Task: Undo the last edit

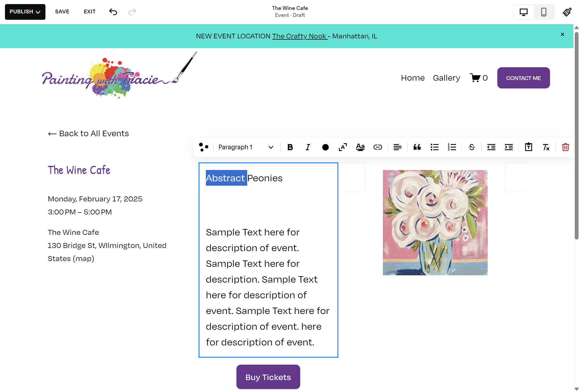Action: 113,12
